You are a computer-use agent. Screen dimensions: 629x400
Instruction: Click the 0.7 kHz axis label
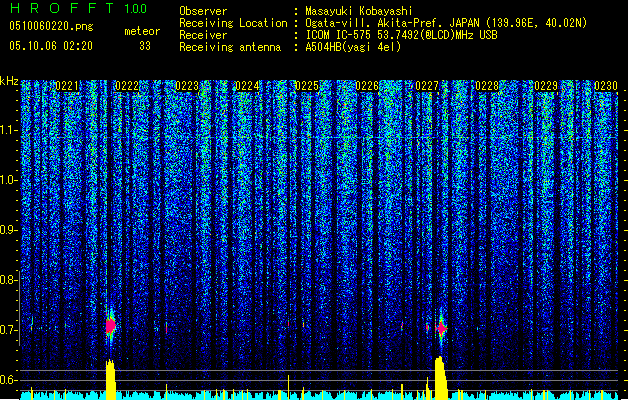(x=9, y=330)
